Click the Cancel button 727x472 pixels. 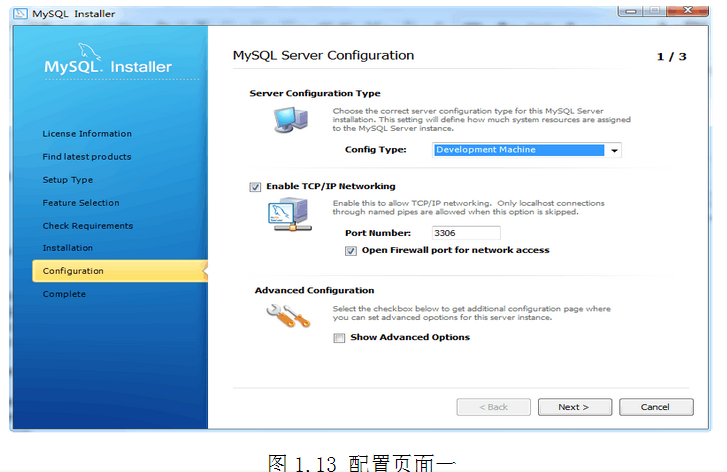(x=656, y=407)
